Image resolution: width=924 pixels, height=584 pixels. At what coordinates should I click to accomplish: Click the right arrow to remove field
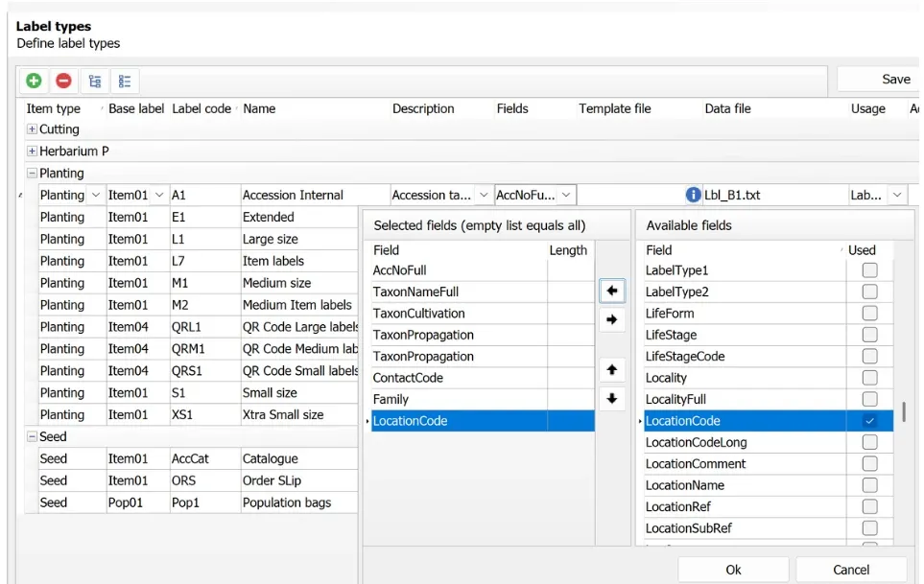[612, 319]
